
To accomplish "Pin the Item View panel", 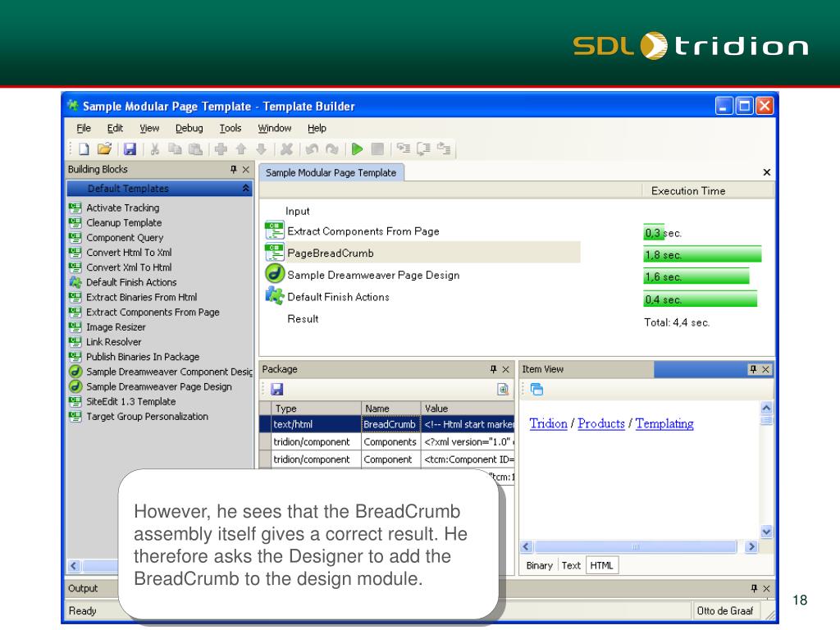I will pos(753,369).
